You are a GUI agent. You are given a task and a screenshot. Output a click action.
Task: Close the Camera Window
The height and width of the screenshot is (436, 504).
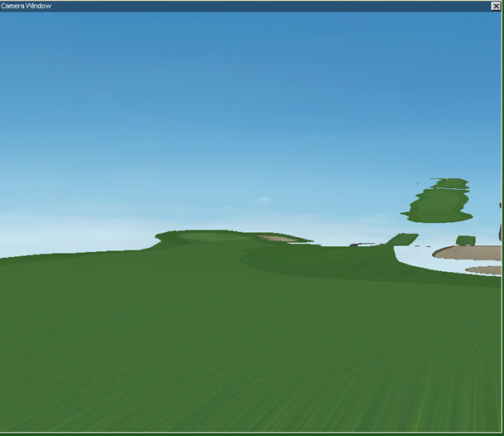(496, 6)
